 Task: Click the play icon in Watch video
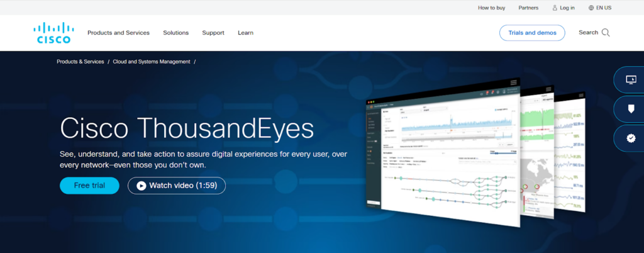(x=142, y=186)
